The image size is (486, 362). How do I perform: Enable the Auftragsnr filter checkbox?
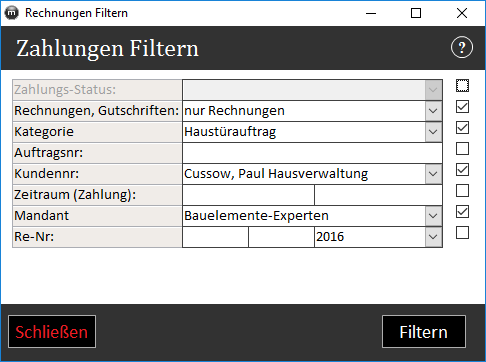[462, 149]
